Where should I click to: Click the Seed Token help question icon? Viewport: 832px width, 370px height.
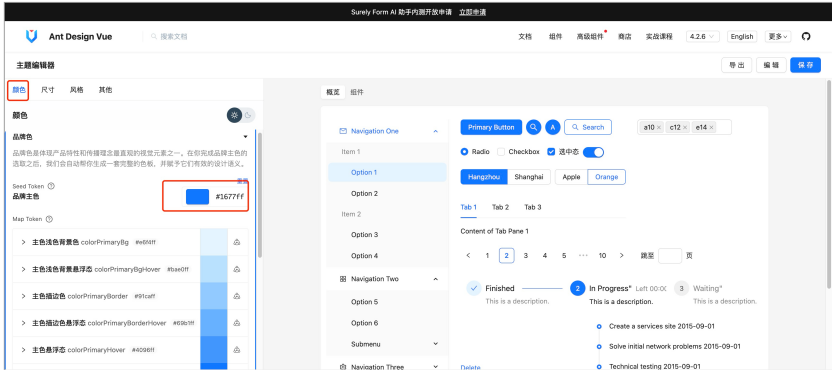coord(51,186)
